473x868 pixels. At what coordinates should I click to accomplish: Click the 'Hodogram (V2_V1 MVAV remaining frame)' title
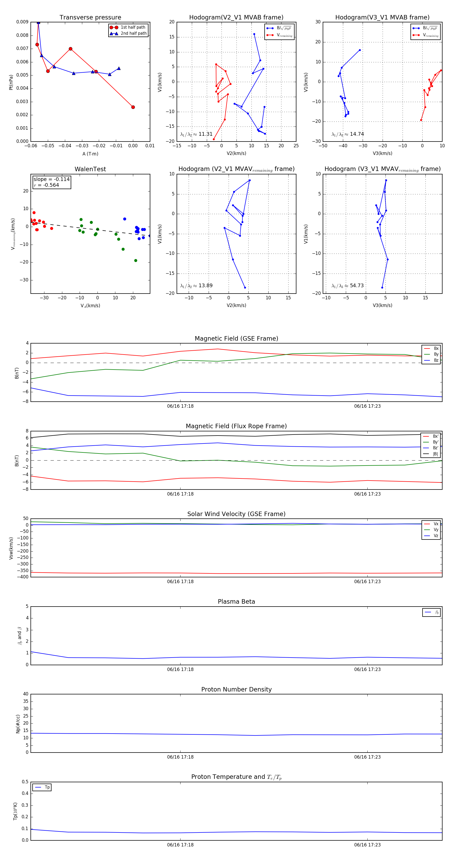236,169
